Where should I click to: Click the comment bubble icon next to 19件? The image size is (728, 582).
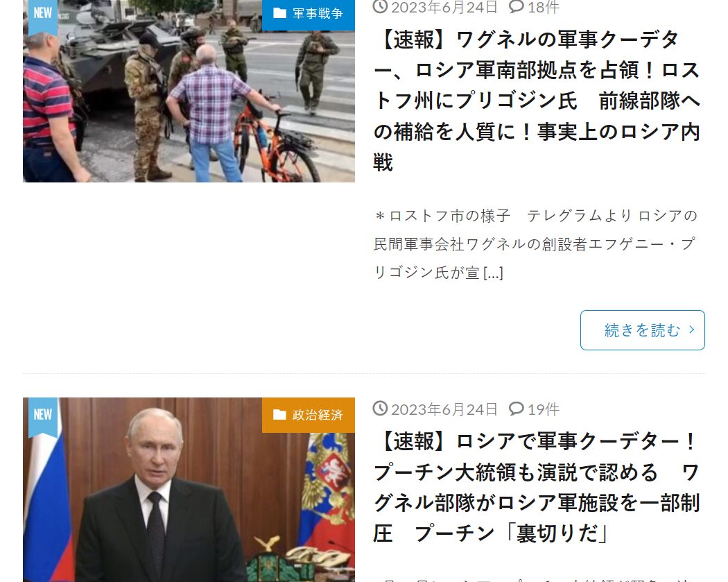(517, 409)
